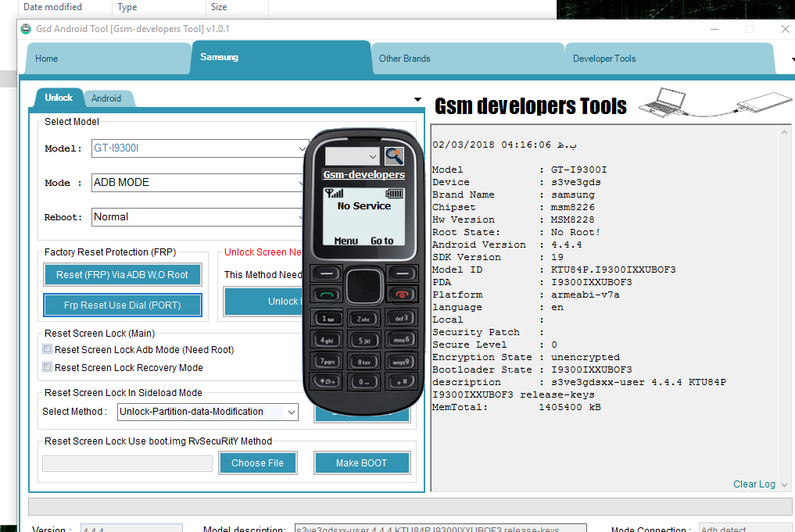Click the laptop-to-phone connection illustration

pos(715,103)
